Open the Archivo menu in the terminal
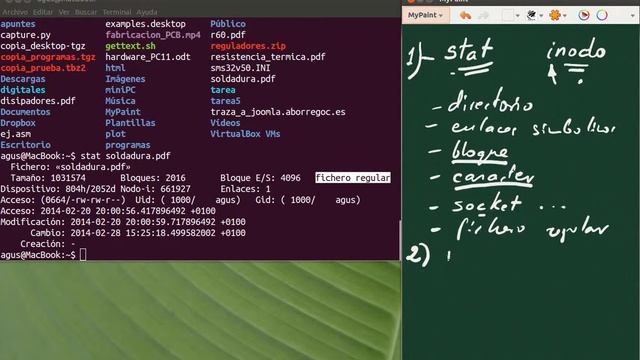Image resolution: width=640 pixels, height=360 pixels. [15, 12]
